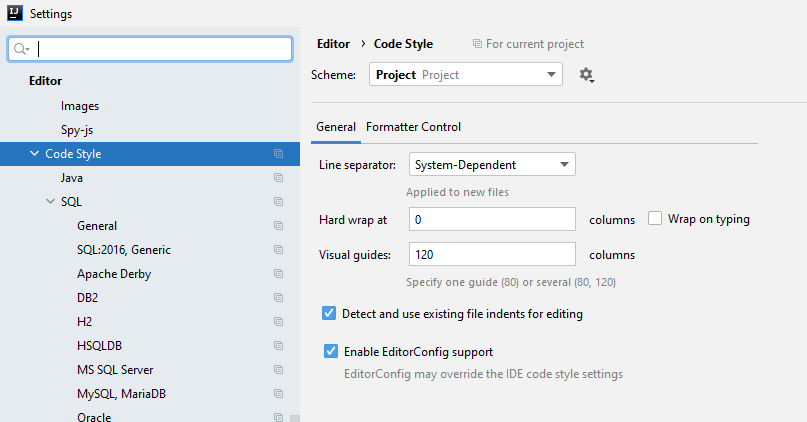Select Oracle dialect in the tree
The height and width of the screenshot is (422, 807).
tap(94, 417)
